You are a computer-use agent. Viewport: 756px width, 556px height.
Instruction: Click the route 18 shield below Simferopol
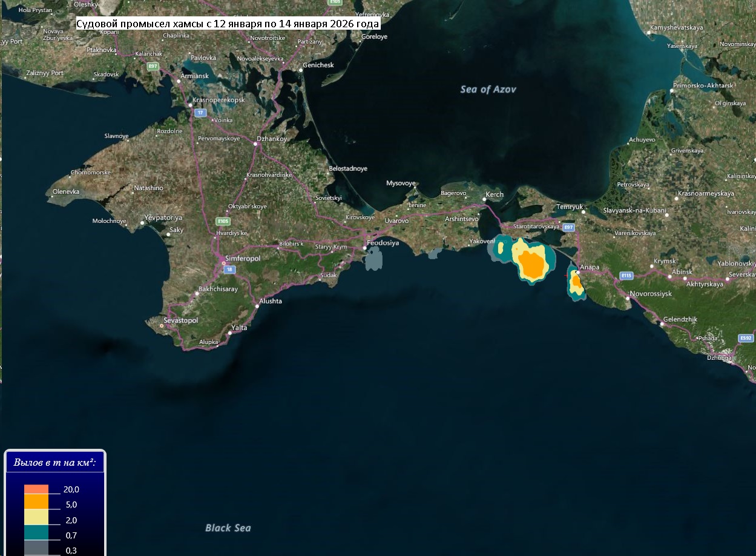point(229,270)
